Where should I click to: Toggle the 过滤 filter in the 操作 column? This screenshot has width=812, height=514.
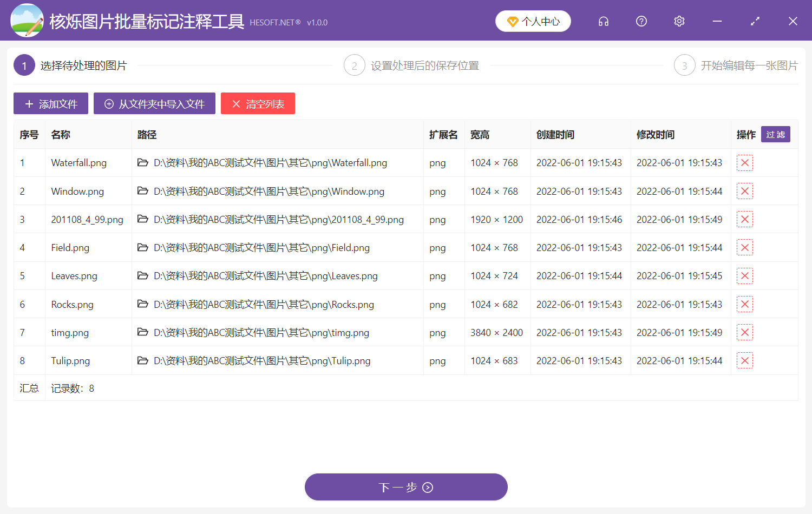[776, 134]
